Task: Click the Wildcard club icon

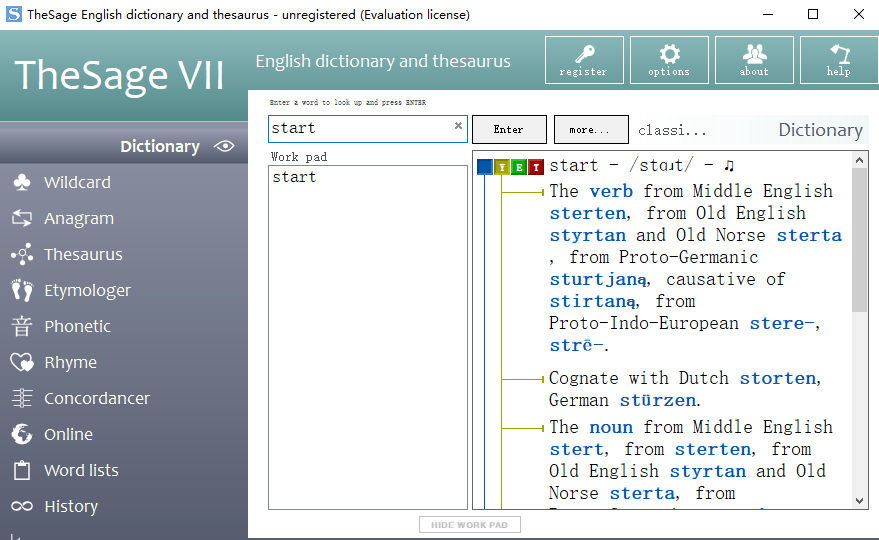Action: click(22, 182)
